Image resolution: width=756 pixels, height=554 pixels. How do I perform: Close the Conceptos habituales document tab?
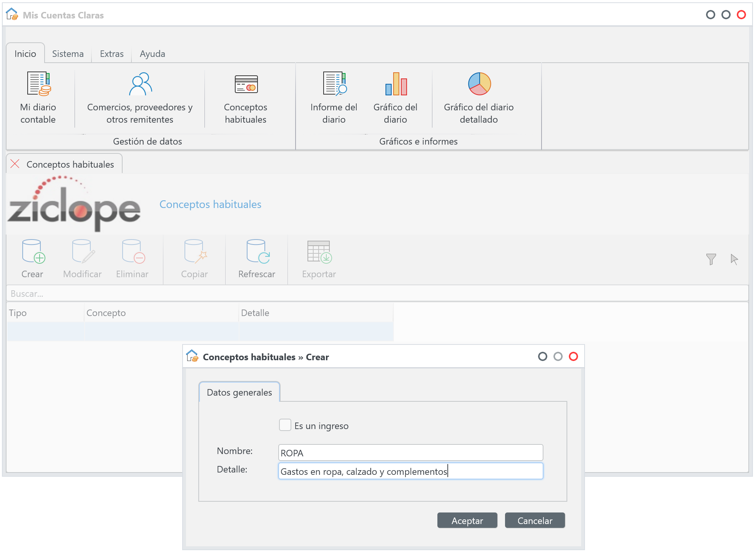[15, 164]
